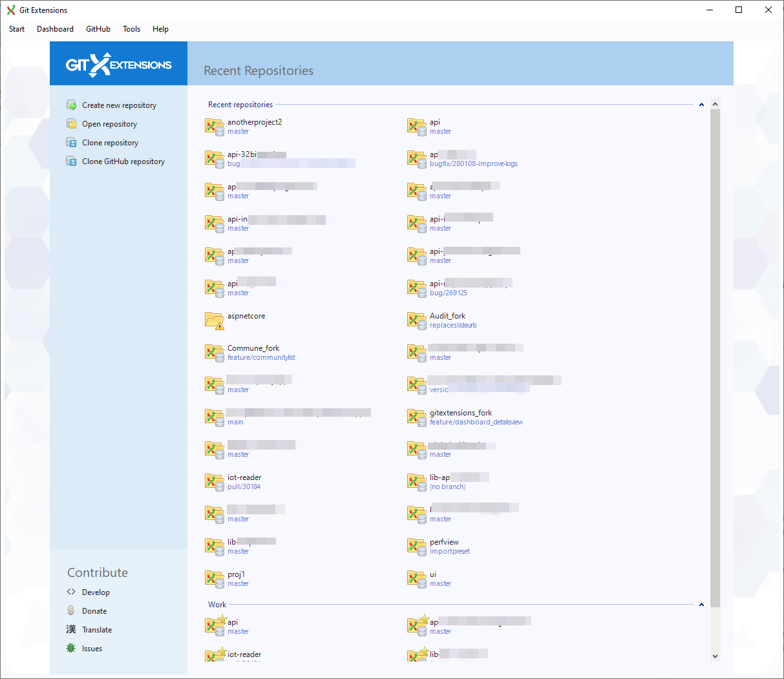The width and height of the screenshot is (784, 679).
Task: Open the GitHub menu
Action: point(98,29)
